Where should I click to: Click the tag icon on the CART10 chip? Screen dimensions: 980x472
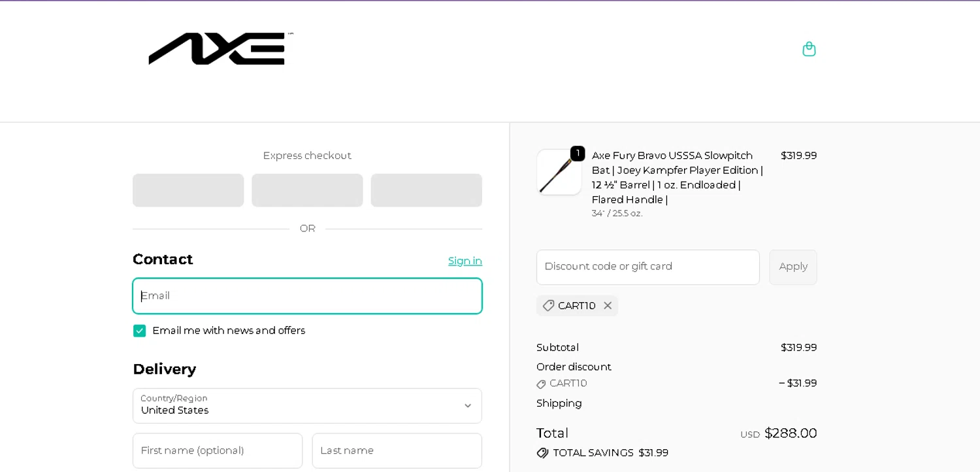click(549, 305)
